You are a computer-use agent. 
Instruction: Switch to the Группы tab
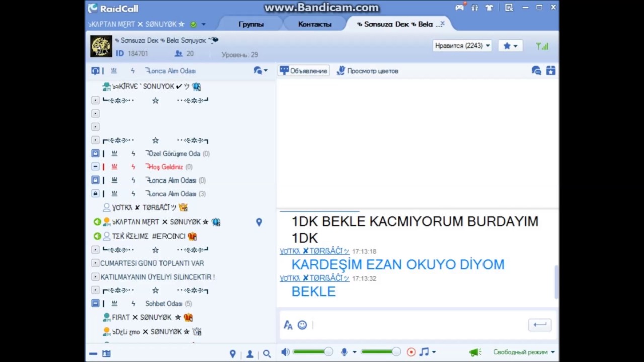click(x=251, y=24)
